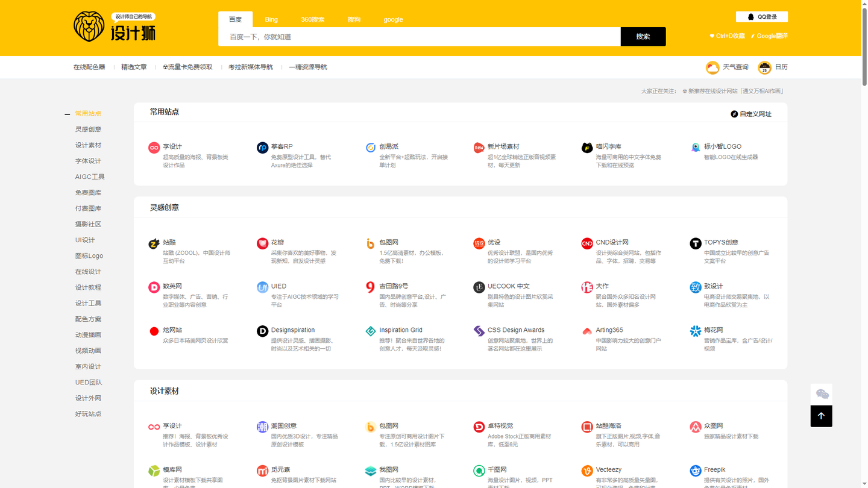Open the 摹客RP site icon
Viewport: 868px width, 488px height.
click(x=262, y=148)
